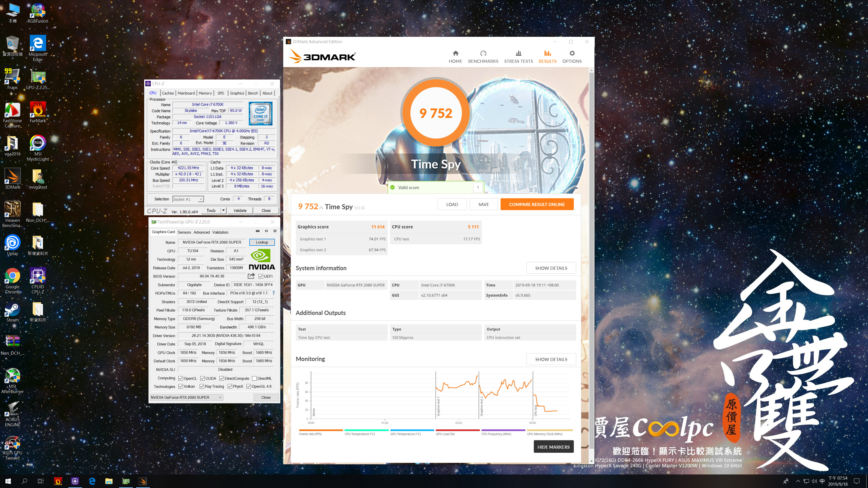Viewport: 868px width, 488px height.
Task: Toggle the PhysX checkbox
Action: point(230,386)
